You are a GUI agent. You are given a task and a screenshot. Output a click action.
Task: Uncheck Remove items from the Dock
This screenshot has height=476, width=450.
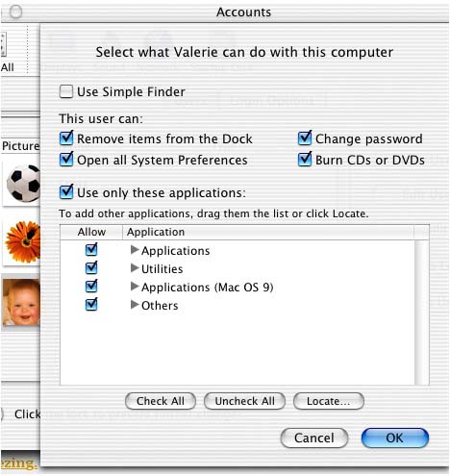click(x=66, y=138)
